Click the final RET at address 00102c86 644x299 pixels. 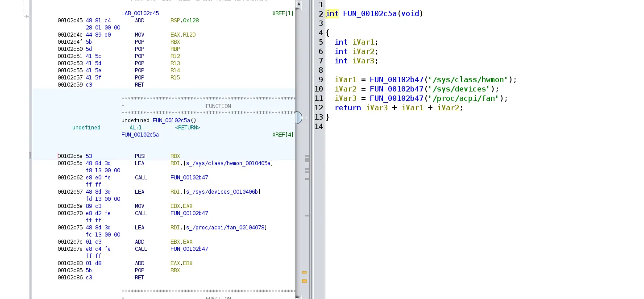(140, 278)
